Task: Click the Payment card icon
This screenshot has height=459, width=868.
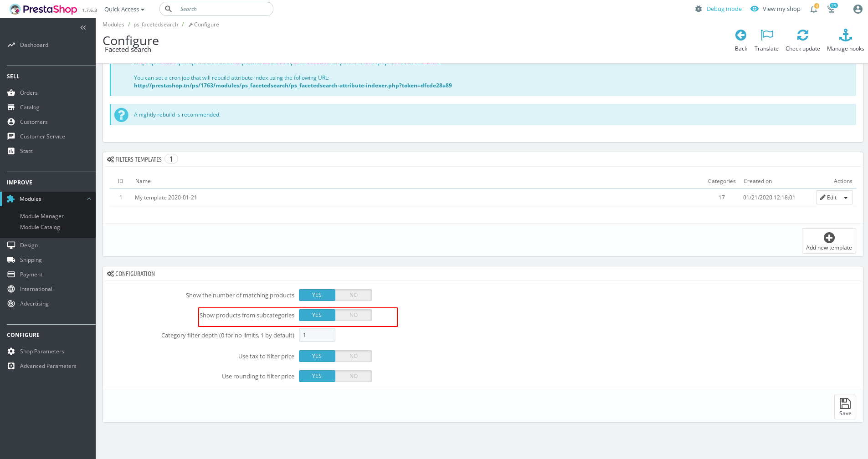Action: click(x=11, y=275)
